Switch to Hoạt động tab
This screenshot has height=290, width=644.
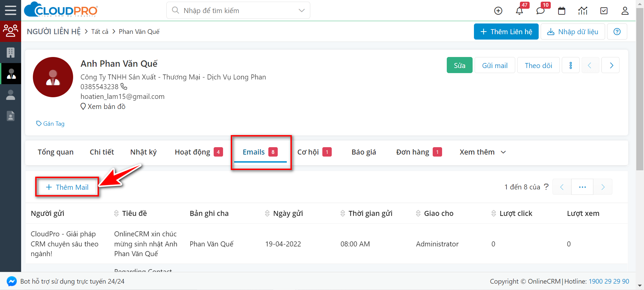199,152
